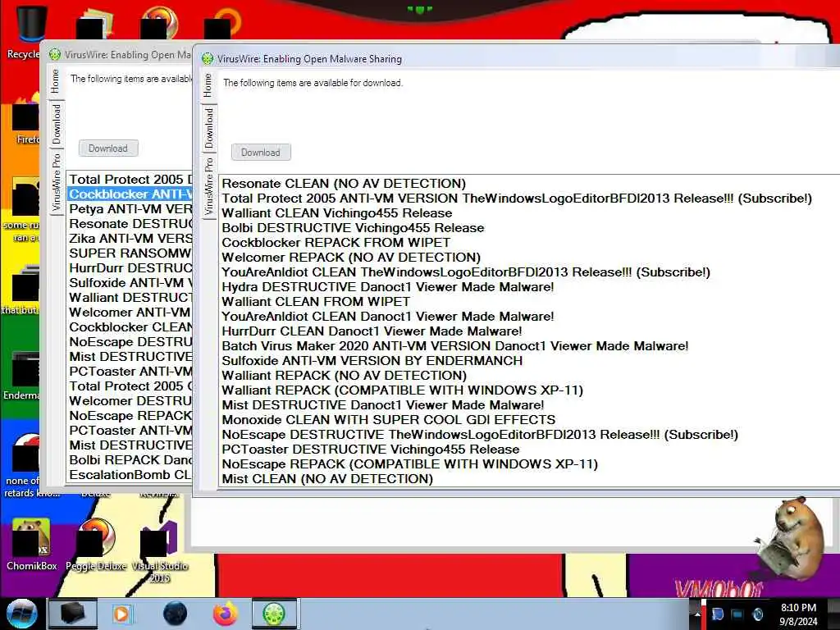Image resolution: width=840 pixels, height=630 pixels.
Task: Select Mist CLEAN (NO AV DETECTION)
Action: (327, 479)
